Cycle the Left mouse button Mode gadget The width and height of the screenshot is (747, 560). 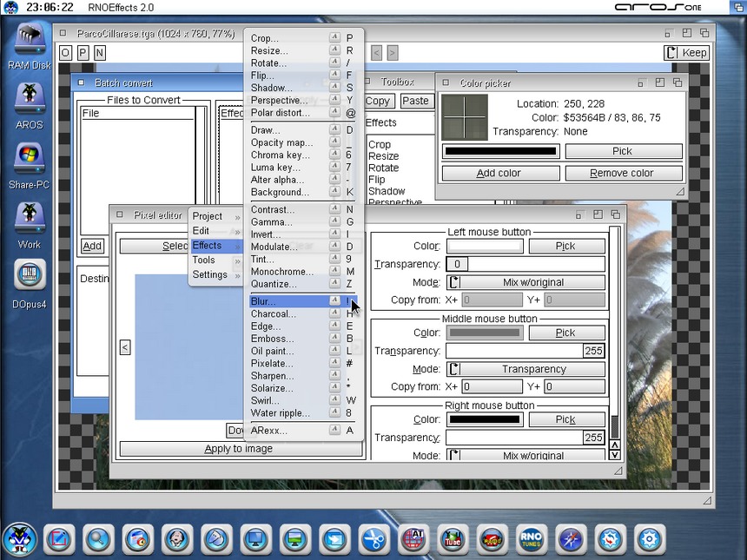[x=525, y=282]
